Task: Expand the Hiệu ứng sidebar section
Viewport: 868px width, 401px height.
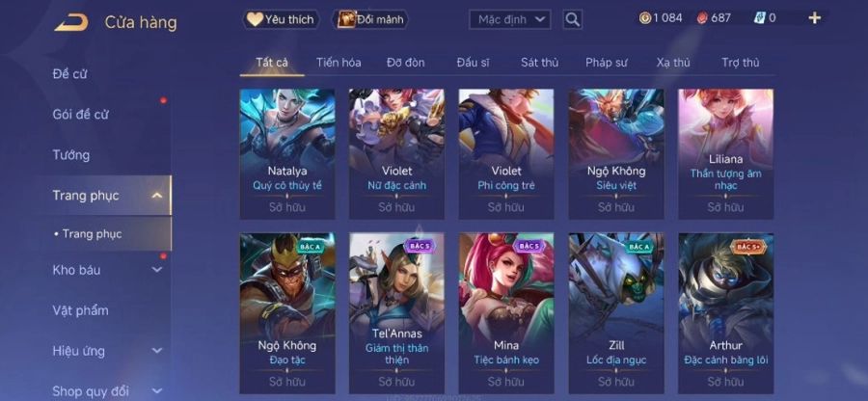Action: pos(157,351)
